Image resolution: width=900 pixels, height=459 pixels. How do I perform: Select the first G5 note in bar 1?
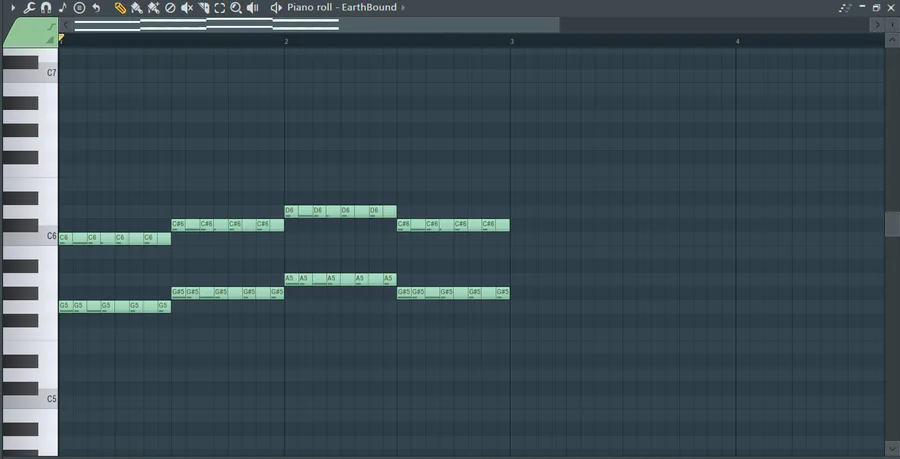pos(66,307)
